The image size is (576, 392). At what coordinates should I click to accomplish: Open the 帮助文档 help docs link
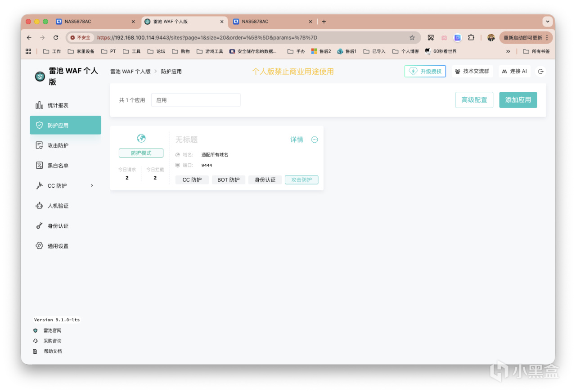click(52, 351)
